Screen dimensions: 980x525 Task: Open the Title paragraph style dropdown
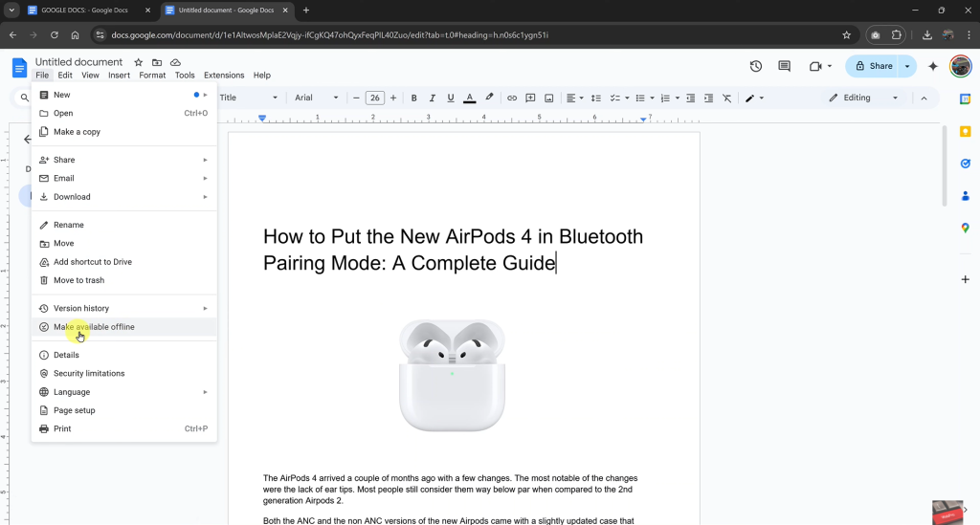coord(248,98)
